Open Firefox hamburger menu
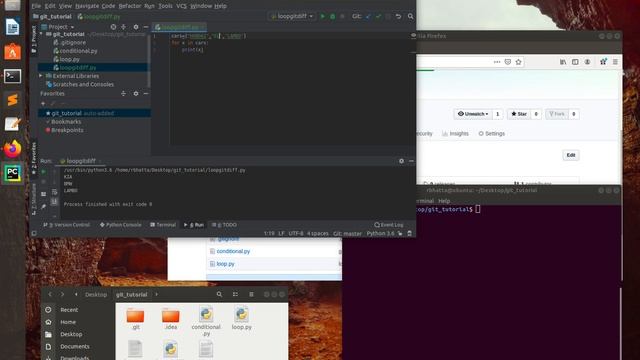 (x=615, y=62)
